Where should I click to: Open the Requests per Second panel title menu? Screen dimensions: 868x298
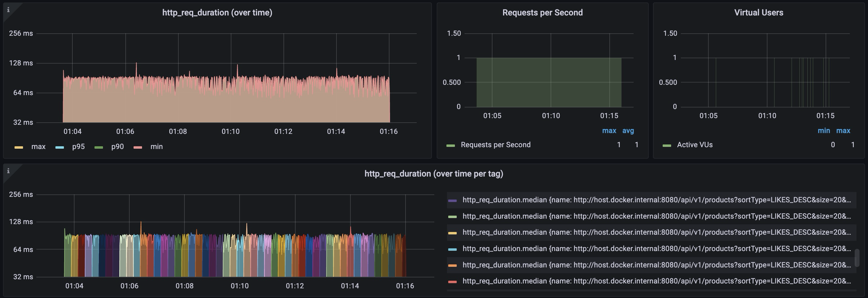542,13
